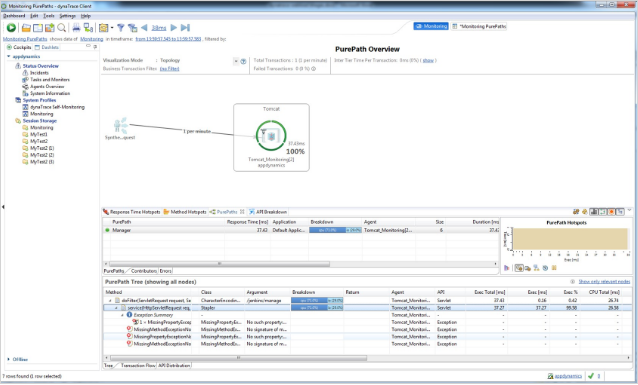Click the synthetic request node icon

click(120, 125)
